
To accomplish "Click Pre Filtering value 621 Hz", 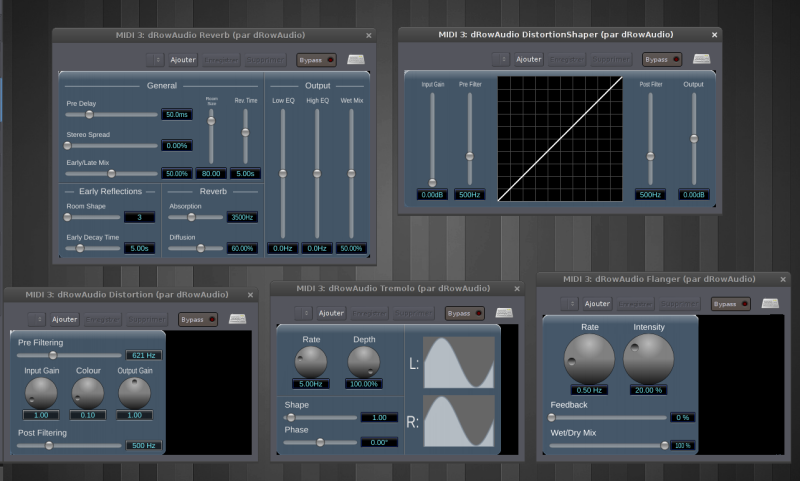I will pos(144,356).
